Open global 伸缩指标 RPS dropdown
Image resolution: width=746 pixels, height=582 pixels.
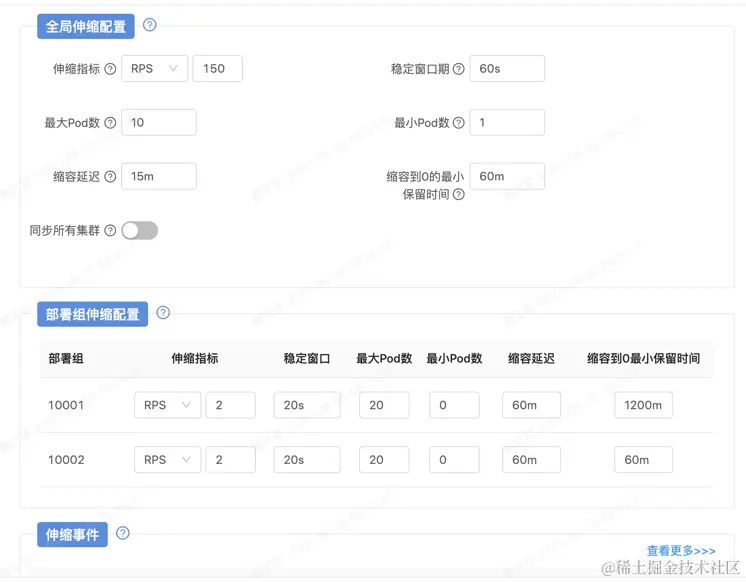[x=154, y=69]
